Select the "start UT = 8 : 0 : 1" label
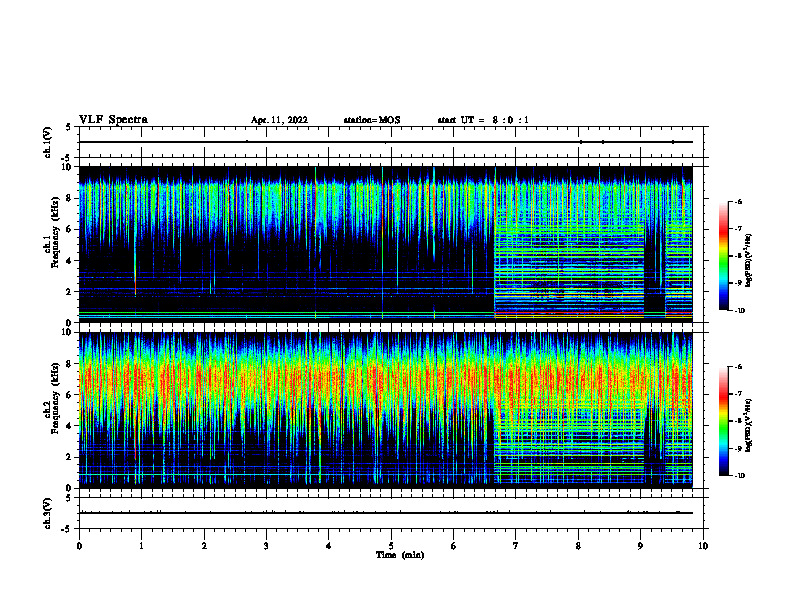792x612 pixels. (483, 120)
